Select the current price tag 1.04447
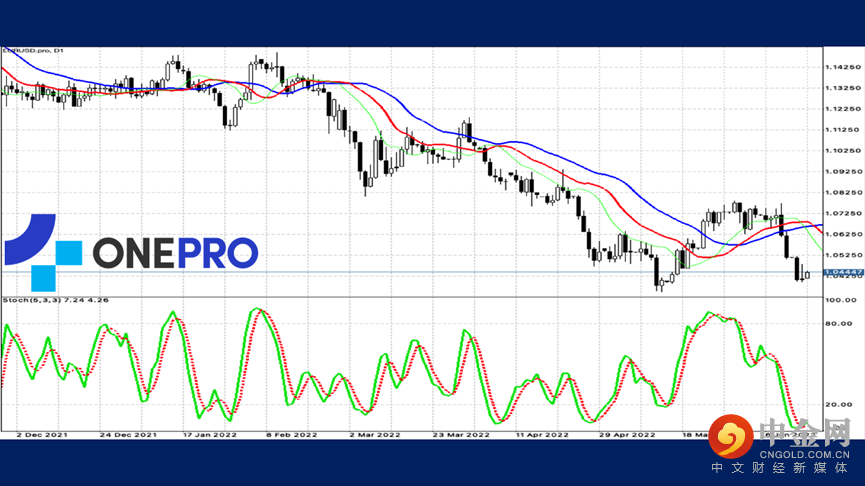 [x=843, y=273]
